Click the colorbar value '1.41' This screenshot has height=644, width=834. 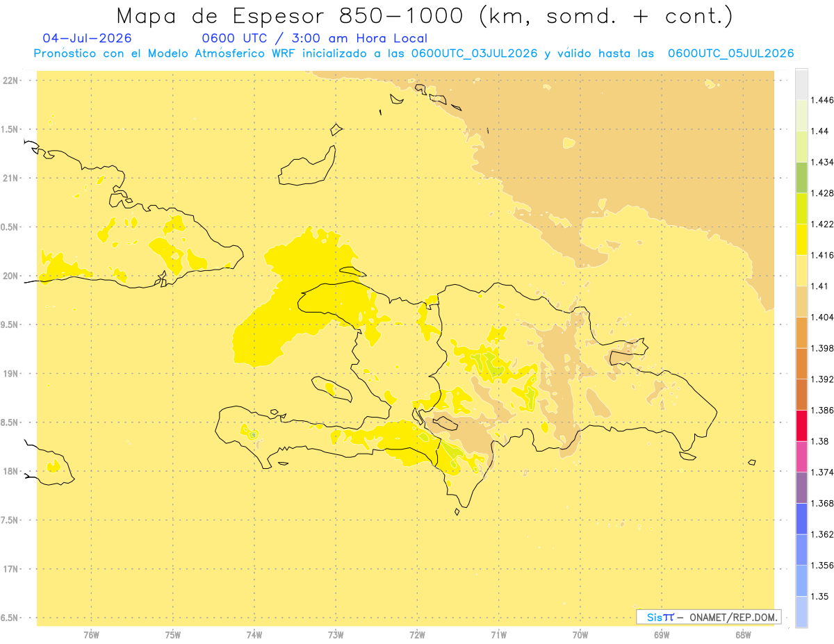(819, 286)
